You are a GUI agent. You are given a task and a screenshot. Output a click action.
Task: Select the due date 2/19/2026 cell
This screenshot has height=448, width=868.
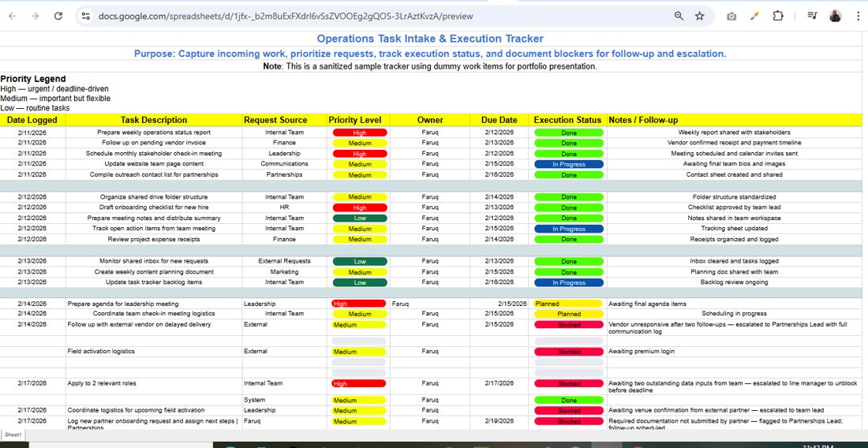click(499, 421)
